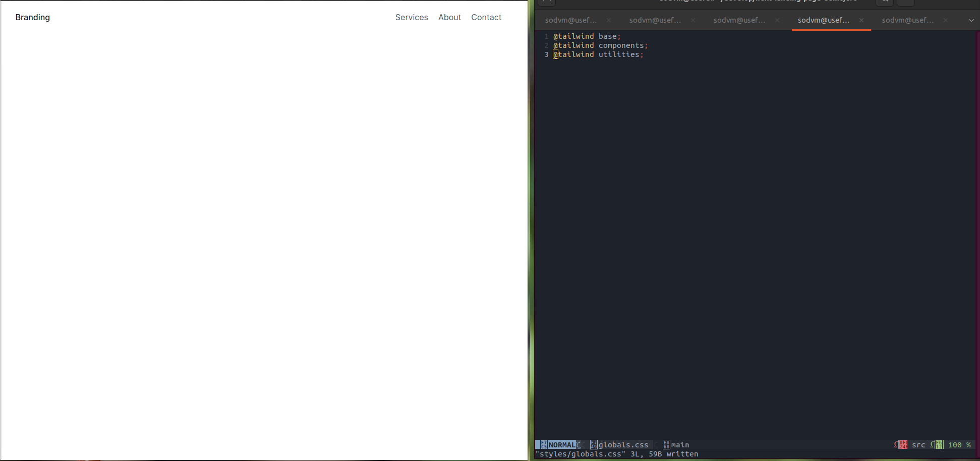This screenshot has height=461, width=980.
Task: Click the line number 3 in vim gutter
Action: [x=546, y=54]
